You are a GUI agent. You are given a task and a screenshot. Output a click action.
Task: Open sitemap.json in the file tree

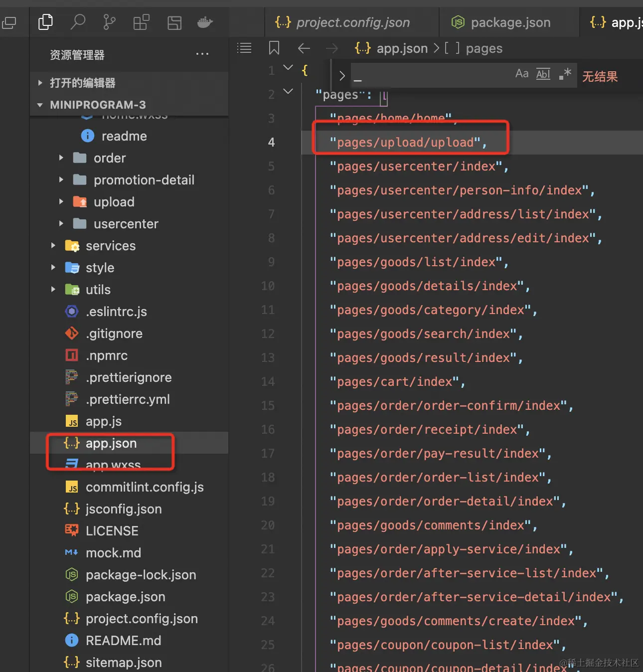coord(123,663)
